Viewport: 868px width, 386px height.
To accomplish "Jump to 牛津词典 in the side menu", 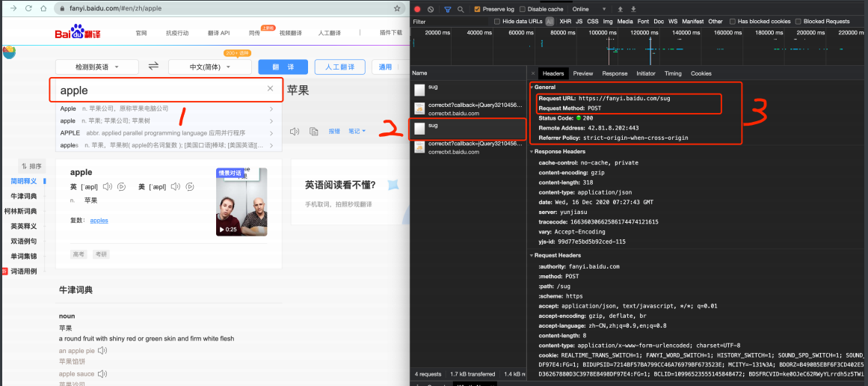I will coord(24,196).
